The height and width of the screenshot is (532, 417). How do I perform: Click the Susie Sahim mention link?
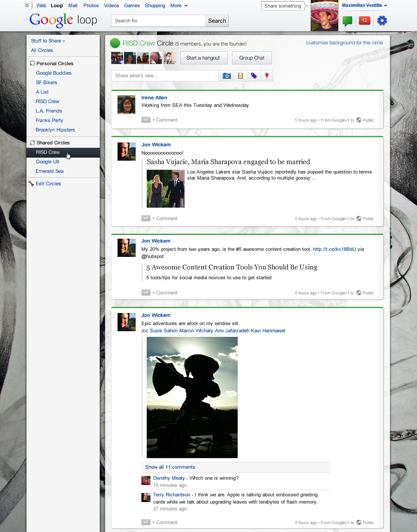point(164,331)
